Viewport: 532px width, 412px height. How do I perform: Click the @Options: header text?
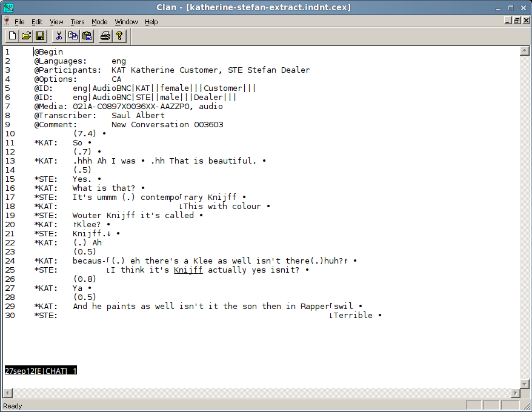click(x=56, y=79)
